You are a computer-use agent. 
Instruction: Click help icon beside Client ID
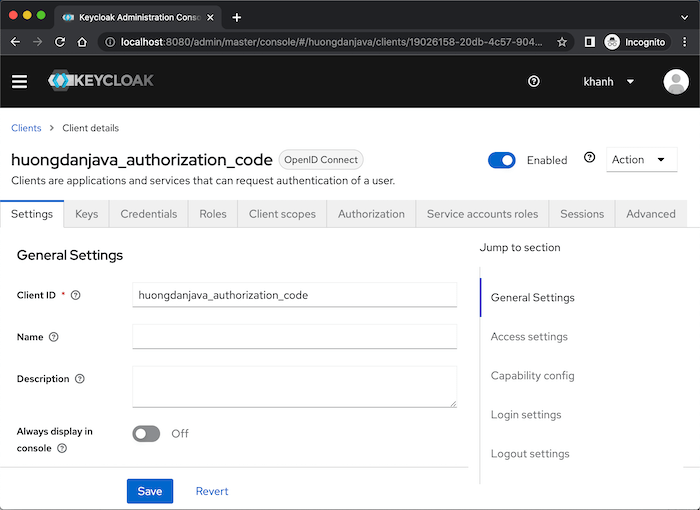[75, 295]
